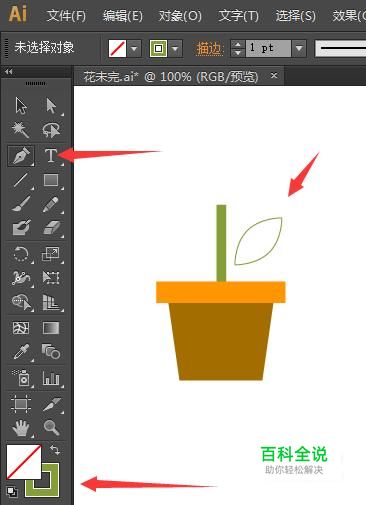The height and width of the screenshot is (505, 366).
Task: Select the Slice tool
Action: pos(51,404)
